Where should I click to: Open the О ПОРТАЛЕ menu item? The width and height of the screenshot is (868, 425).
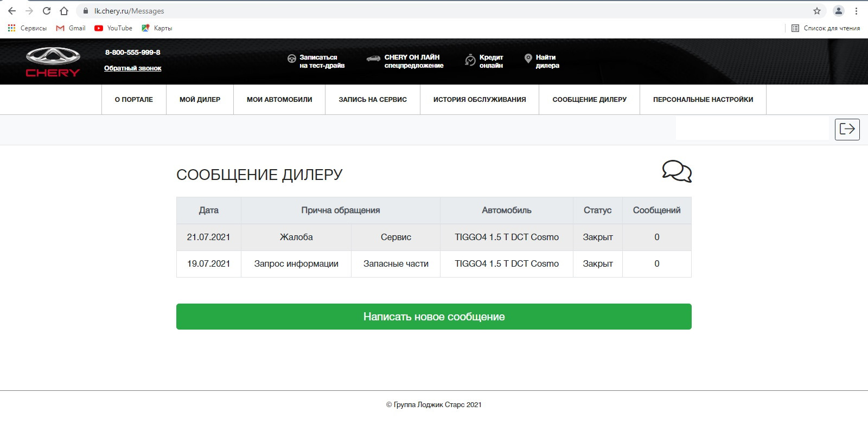(134, 100)
